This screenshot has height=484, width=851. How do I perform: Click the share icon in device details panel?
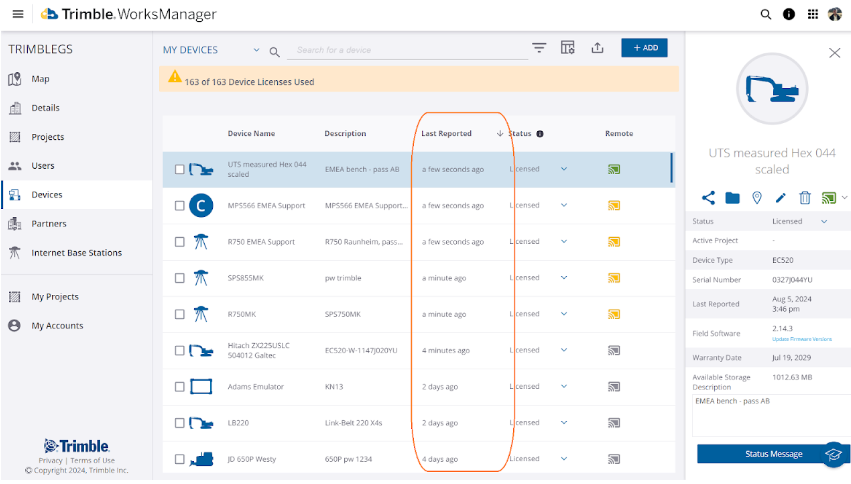708,198
